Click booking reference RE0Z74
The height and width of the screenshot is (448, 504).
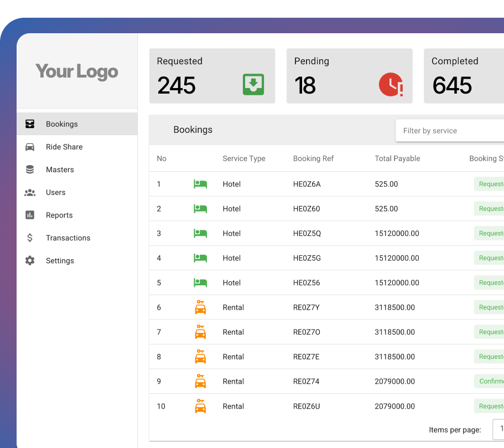coord(306,382)
